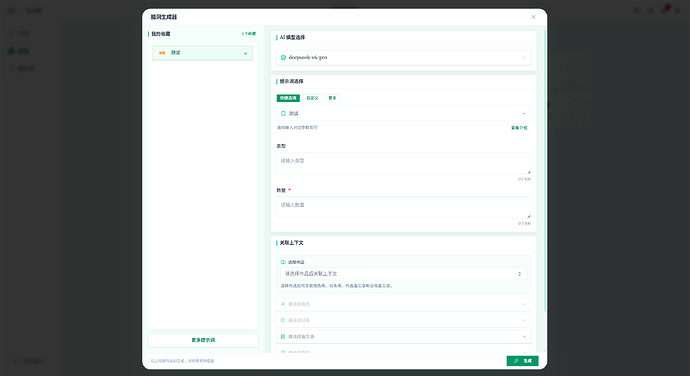Click the document icon in the 测试 prompt dropdown
Viewport: 690px width, 376px height.
tap(283, 114)
